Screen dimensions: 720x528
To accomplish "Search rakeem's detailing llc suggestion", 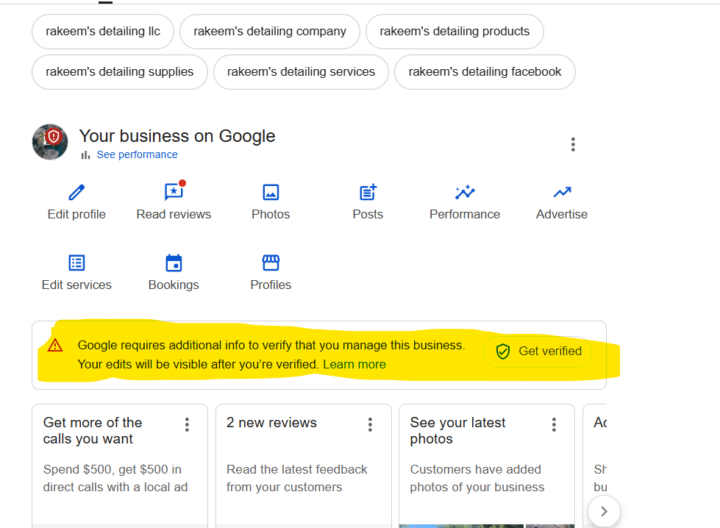I will pos(103,31).
